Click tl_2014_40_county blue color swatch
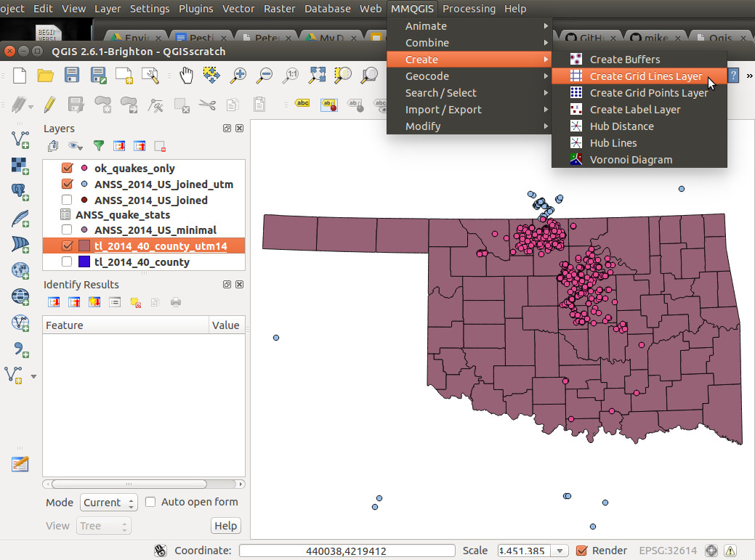The height and width of the screenshot is (560, 755). pyautogui.click(x=84, y=261)
